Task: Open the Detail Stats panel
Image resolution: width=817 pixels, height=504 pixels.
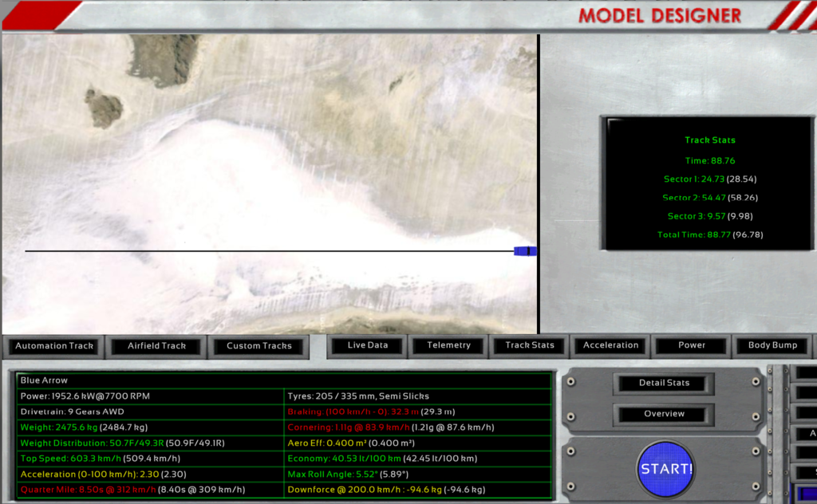Action: pyautogui.click(x=664, y=383)
